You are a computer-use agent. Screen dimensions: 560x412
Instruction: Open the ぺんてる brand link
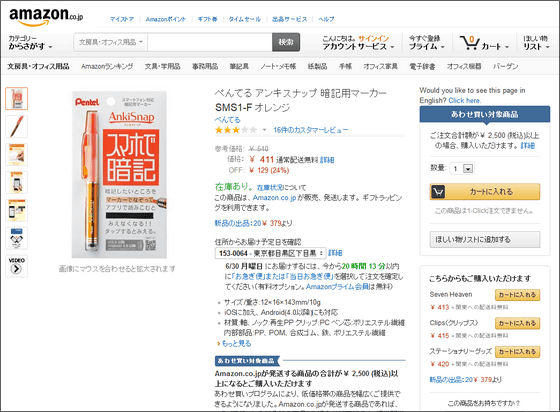[228, 120]
